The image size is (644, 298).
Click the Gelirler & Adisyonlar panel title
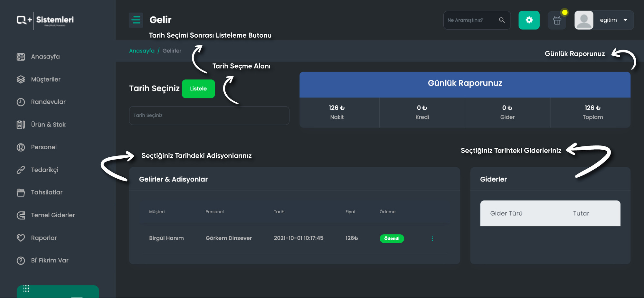[173, 179]
